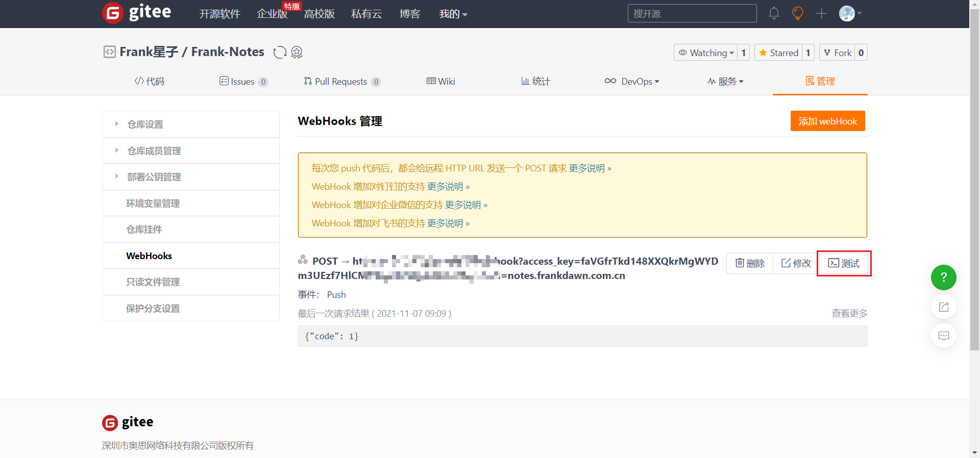This screenshot has width=980, height=458.
Task: Open 仓库挂件 in sidebar
Action: (x=191, y=230)
